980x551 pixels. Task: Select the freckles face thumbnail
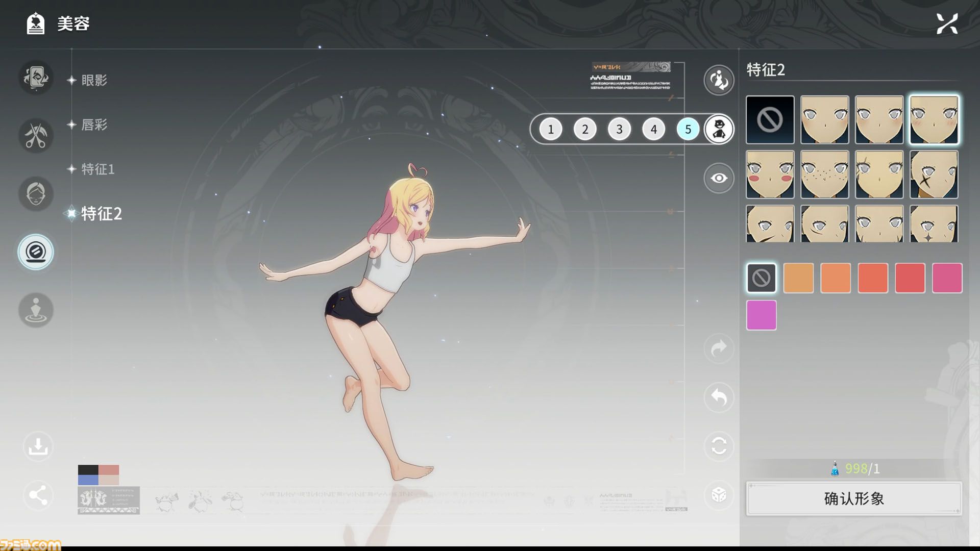tap(825, 174)
